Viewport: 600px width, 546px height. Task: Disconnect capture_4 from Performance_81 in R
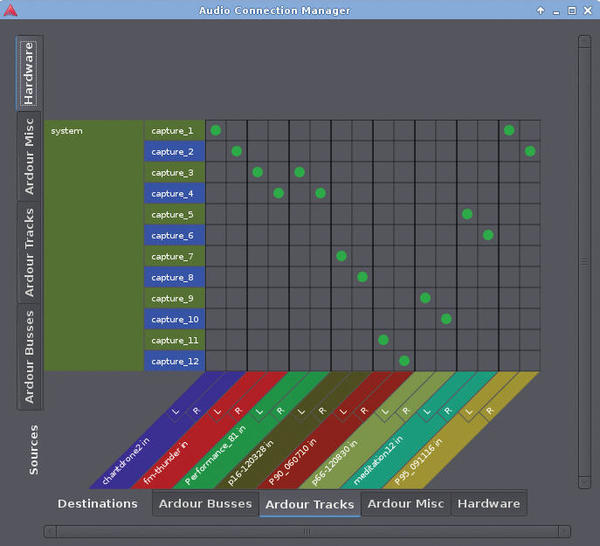pyautogui.click(x=320, y=193)
